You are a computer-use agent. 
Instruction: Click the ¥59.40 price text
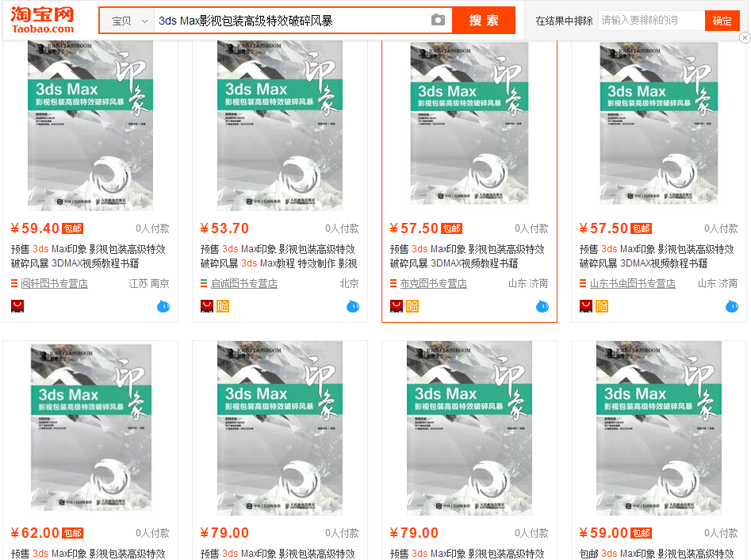coord(35,228)
